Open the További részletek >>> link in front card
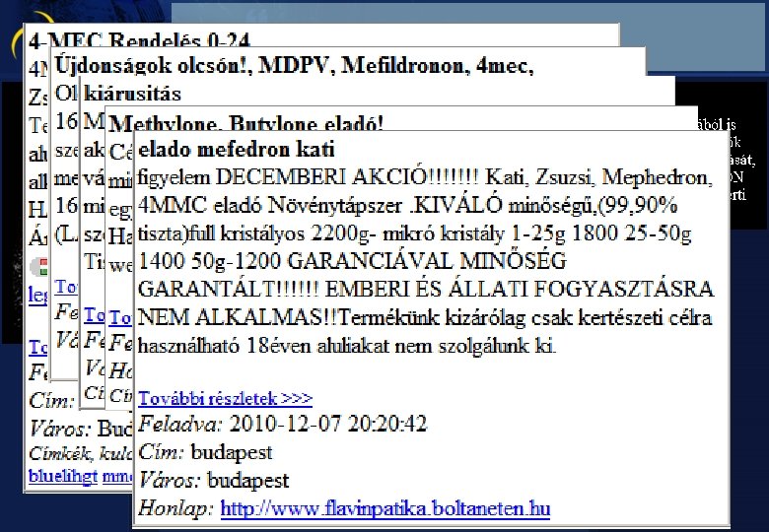 (x=225, y=398)
